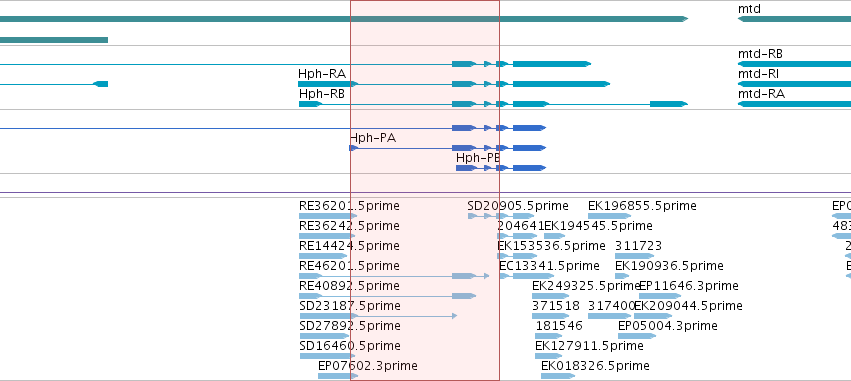Select EST RE14424.5prime label
Screen dimensions: 851x381
[x=349, y=246]
